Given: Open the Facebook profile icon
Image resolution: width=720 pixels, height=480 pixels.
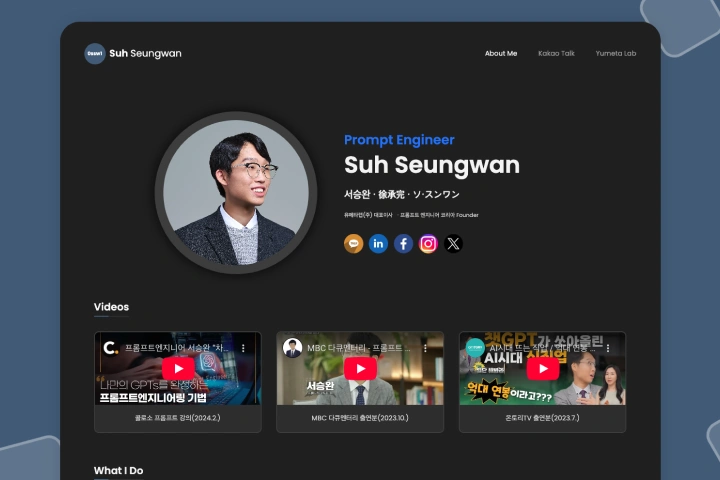Looking at the screenshot, I should coord(403,243).
